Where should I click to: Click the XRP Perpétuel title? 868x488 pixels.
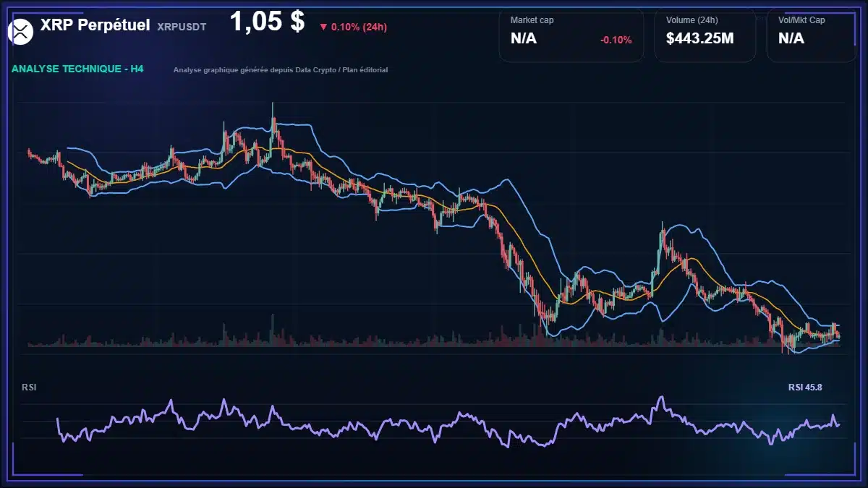[95, 25]
